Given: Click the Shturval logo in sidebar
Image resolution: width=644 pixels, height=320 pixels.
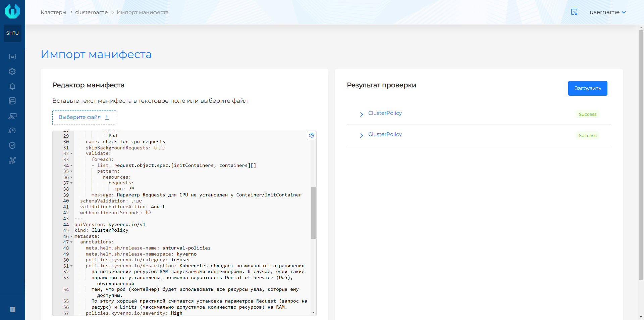Looking at the screenshot, I should tap(12, 11).
